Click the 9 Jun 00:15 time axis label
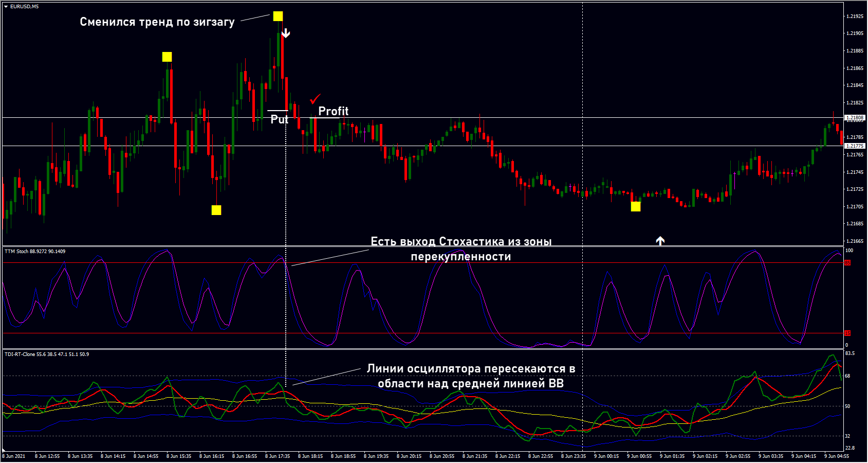 [606, 456]
